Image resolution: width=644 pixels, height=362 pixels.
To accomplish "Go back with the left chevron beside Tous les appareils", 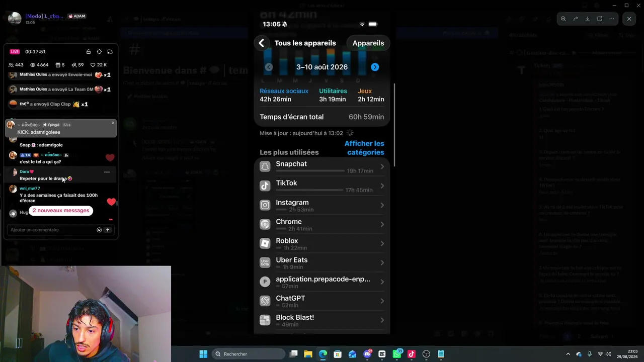I will [x=262, y=43].
